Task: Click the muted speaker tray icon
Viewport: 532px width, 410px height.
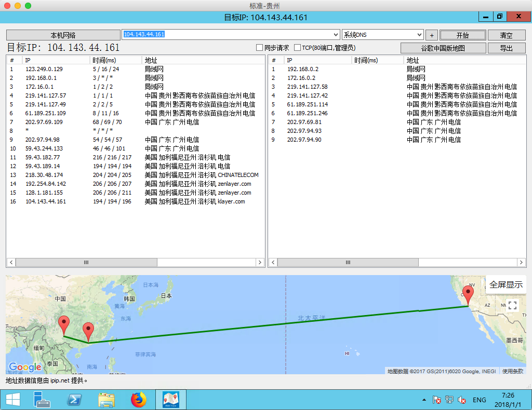Action: point(462,400)
